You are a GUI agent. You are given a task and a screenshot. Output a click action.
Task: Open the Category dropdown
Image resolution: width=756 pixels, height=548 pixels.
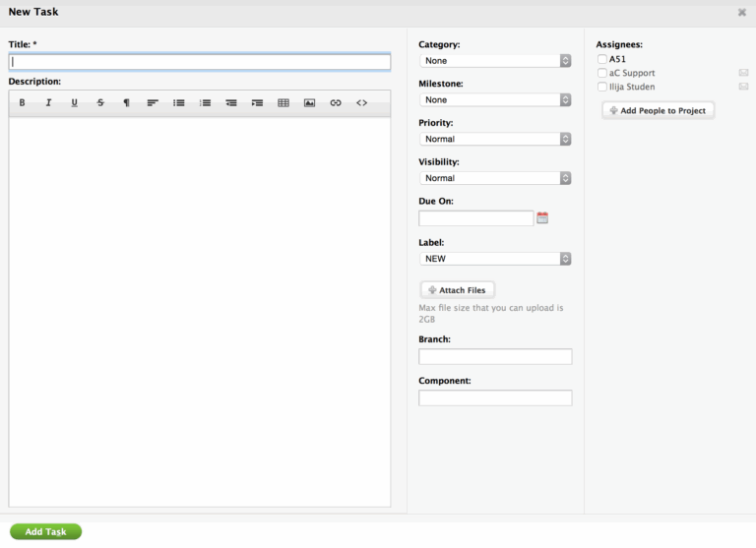click(495, 61)
